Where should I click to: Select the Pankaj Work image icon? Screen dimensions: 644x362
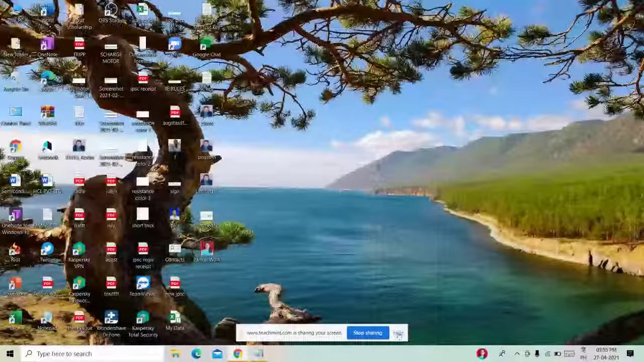tap(207, 253)
